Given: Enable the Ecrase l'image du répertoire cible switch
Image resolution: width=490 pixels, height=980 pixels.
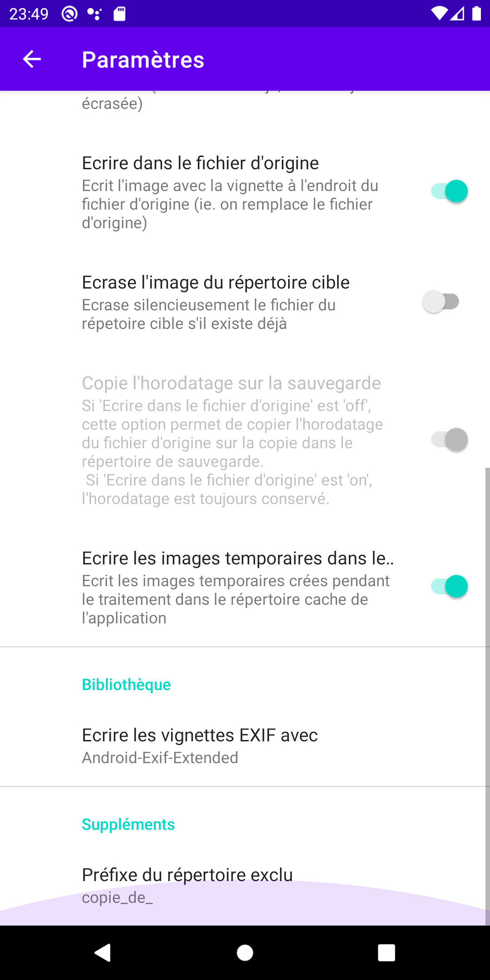Looking at the screenshot, I should (x=441, y=302).
